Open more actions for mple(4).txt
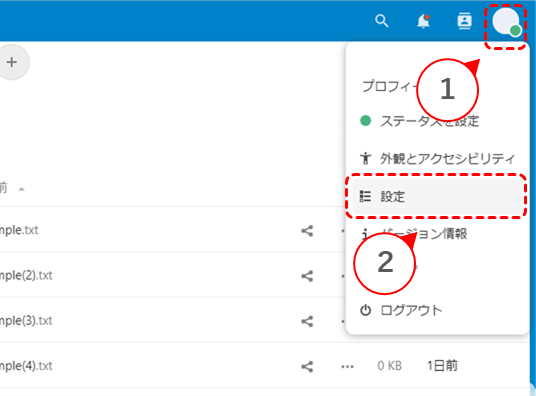This screenshot has height=396, width=536. tap(347, 367)
